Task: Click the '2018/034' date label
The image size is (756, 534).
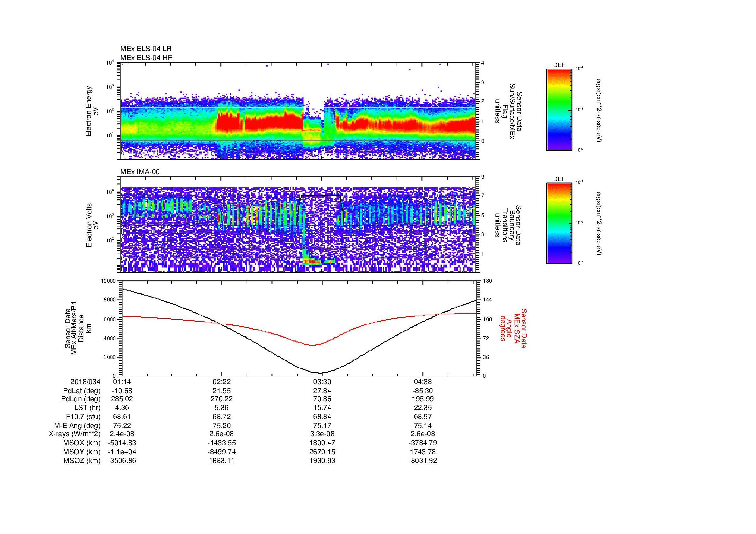Action: [x=85, y=382]
